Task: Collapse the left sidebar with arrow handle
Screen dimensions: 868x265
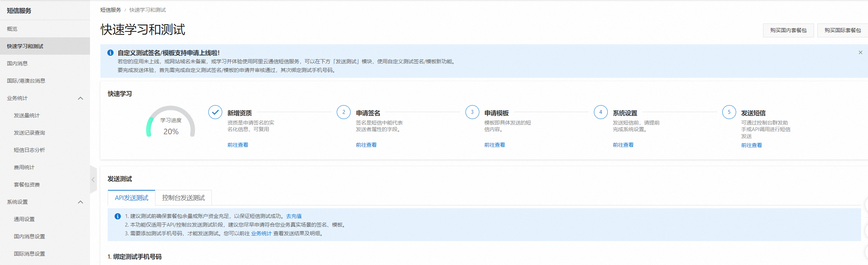Action: pos(93,180)
